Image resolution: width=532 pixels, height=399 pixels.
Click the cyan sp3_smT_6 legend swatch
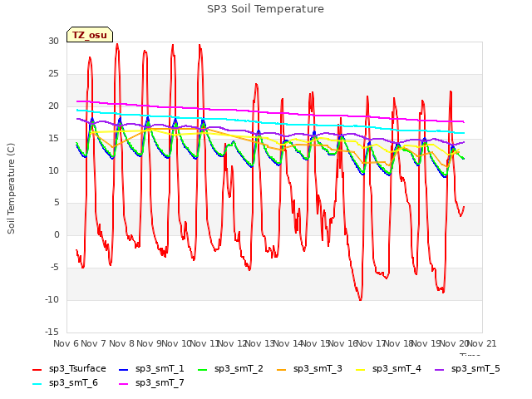point(37,384)
